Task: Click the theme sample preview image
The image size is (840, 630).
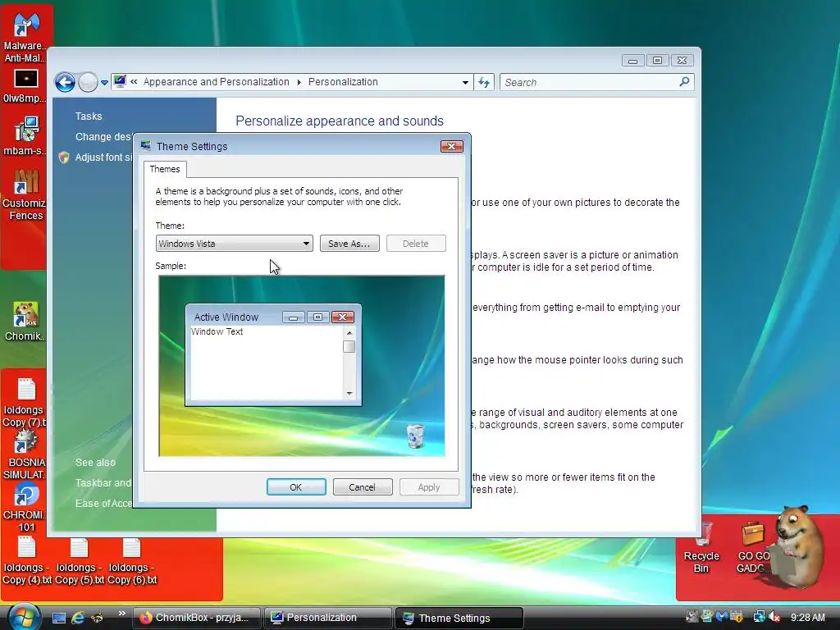Action: click(302, 366)
